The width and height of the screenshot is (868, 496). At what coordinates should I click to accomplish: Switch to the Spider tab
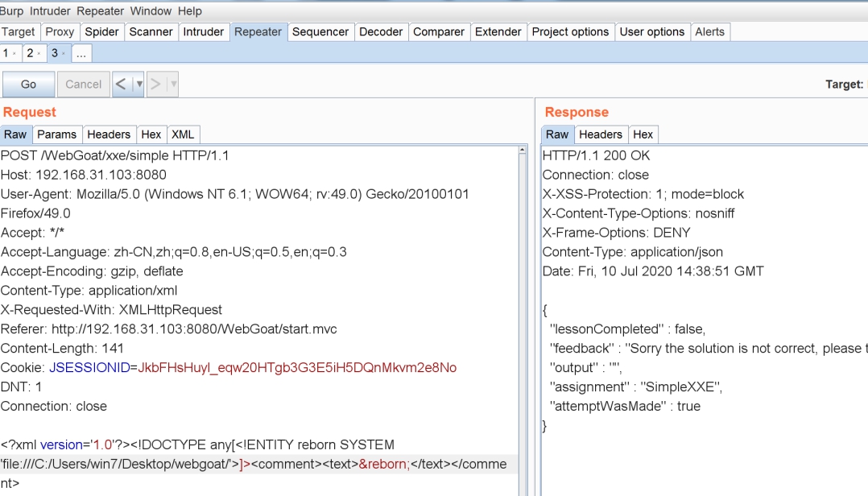pyautogui.click(x=101, y=32)
